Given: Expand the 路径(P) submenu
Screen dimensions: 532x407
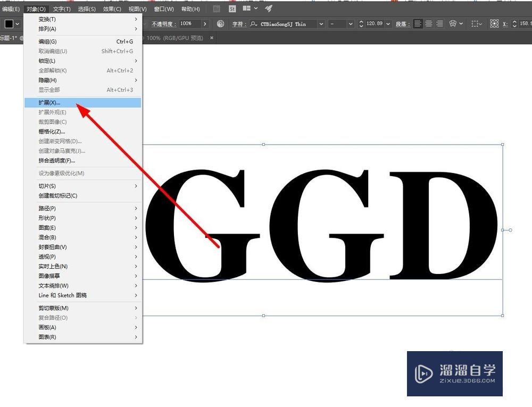Looking at the screenshot, I should click(83, 208).
